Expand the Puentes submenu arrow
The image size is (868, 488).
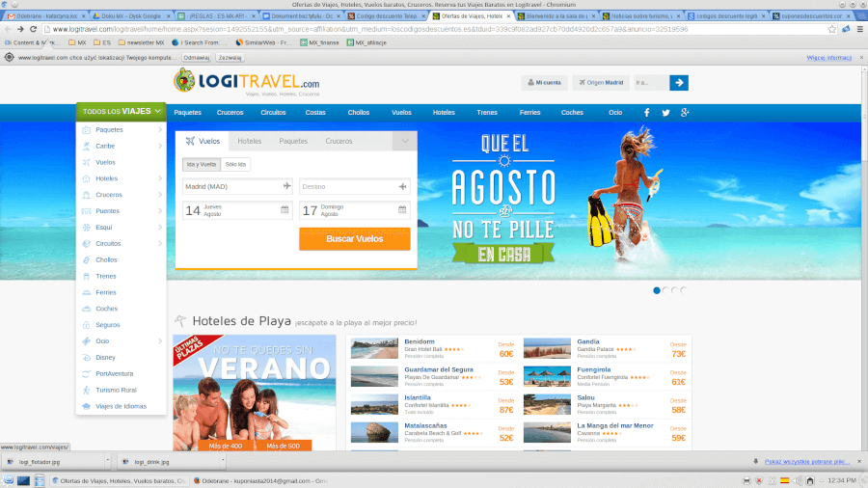tap(160, 211)
